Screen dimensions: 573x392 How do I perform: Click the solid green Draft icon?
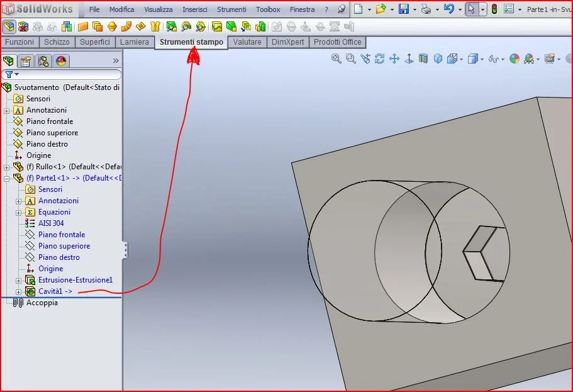(x=231, y=26)
